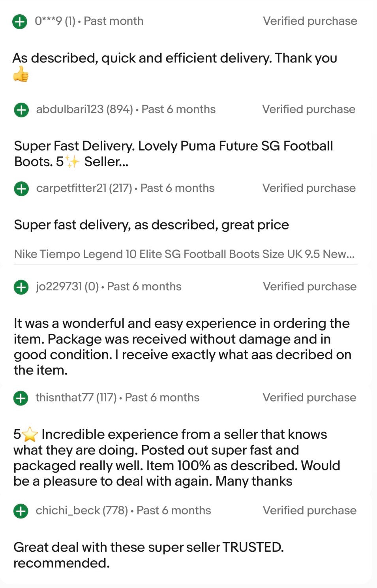The height and width of the screenshot is (588, 377).
Task: Open jo229731 buyer profile
Action: click(59, 287)
